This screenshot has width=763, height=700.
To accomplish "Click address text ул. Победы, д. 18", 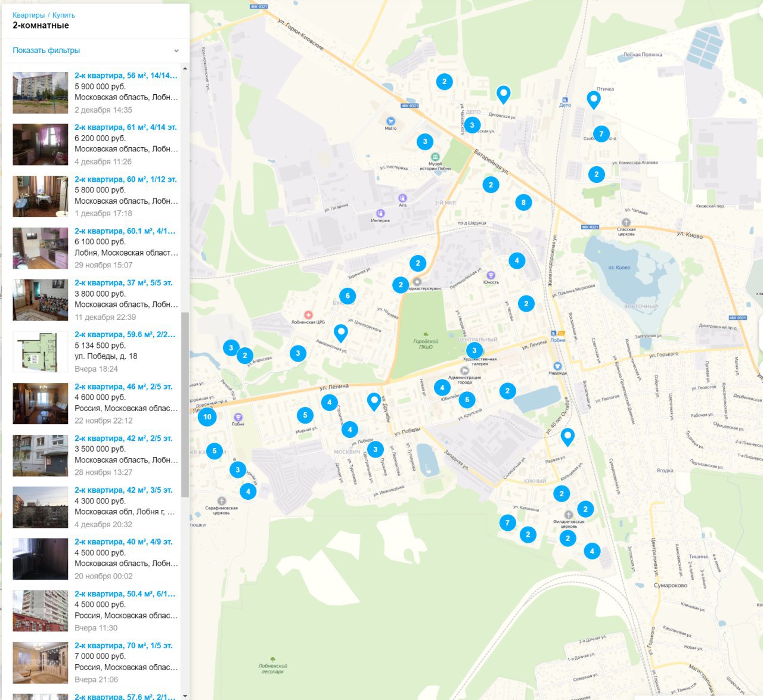I will point(106,356).
